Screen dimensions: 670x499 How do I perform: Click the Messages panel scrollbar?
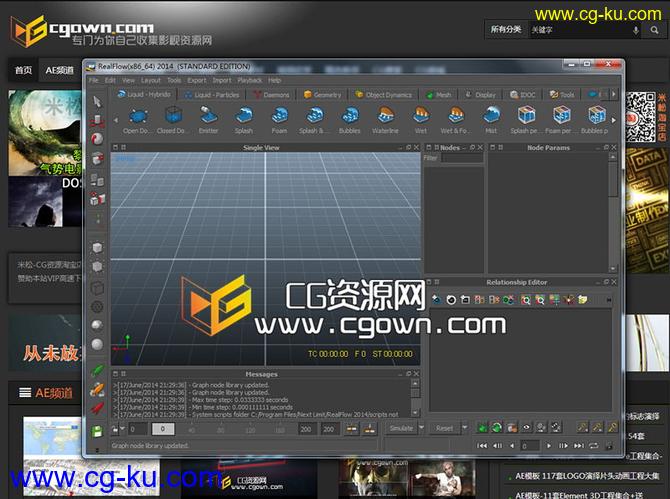[415, 399]
